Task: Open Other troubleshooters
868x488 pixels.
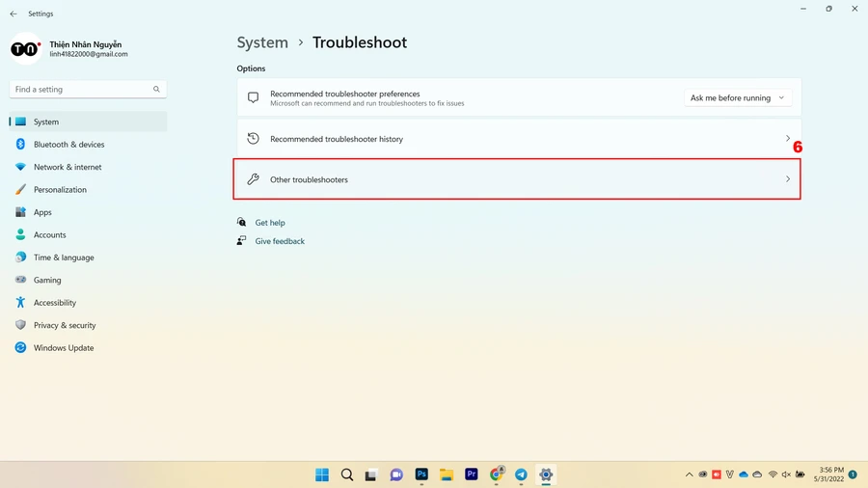Action: point(517,179)
